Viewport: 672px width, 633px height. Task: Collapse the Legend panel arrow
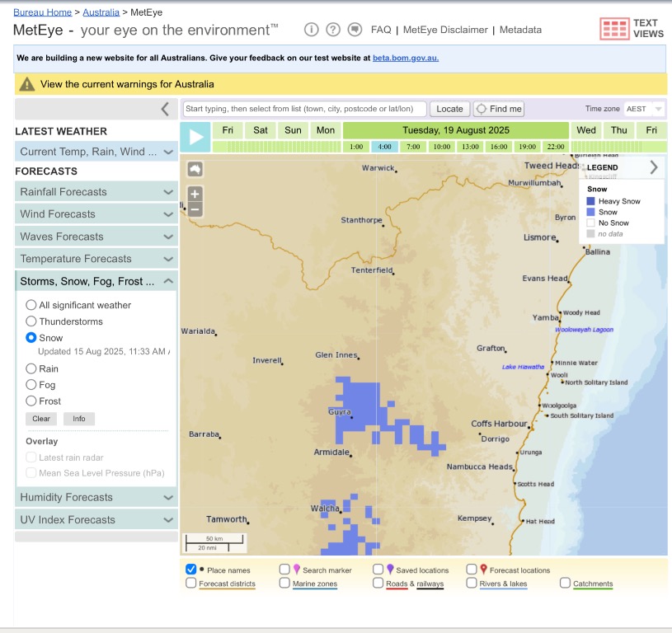[x=654, y=167]
